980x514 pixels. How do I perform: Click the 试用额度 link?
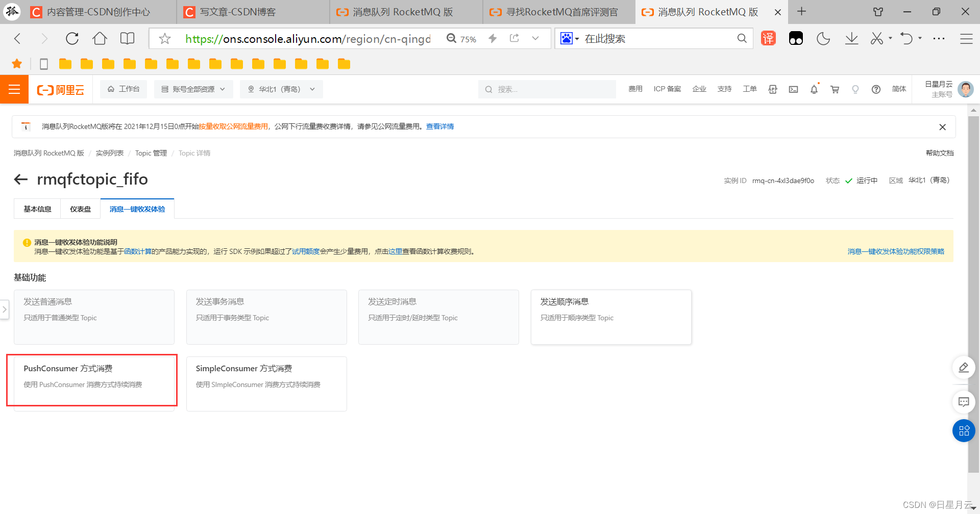(x=306, y=251)
